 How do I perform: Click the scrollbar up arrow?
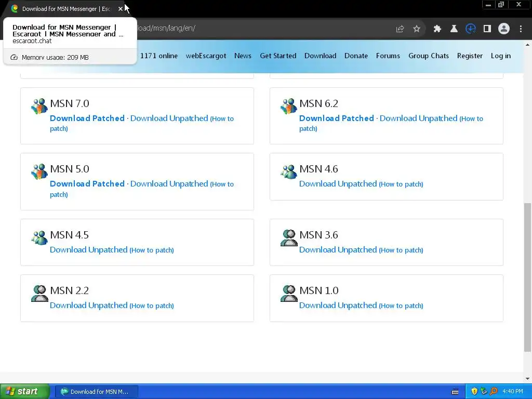point(527,45)
